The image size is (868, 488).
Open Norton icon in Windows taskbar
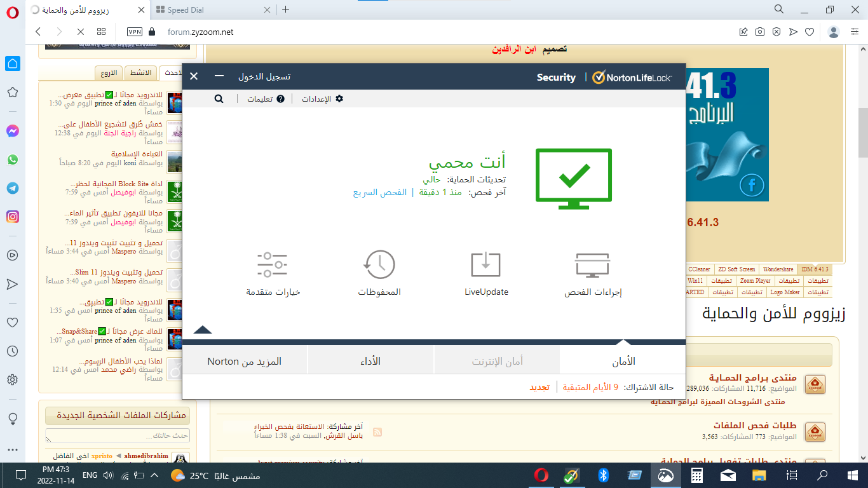pyautogui.click(x=572, y=475)
